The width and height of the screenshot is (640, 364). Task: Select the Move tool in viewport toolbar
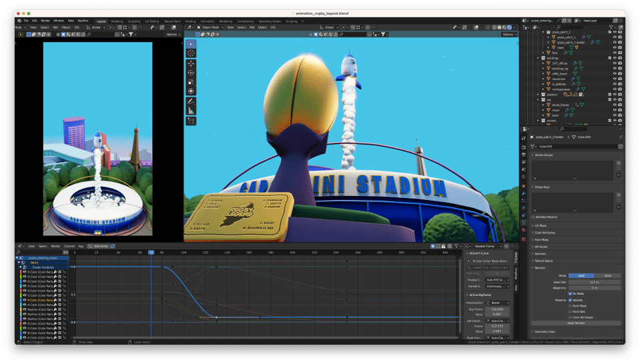coord(191,63)
